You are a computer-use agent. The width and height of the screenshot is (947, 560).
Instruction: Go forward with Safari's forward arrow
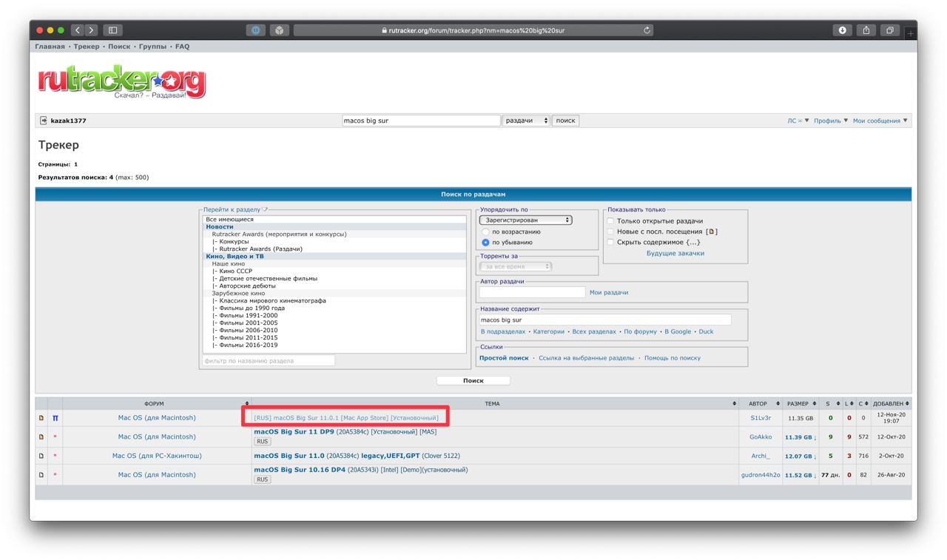pos(92,30)
